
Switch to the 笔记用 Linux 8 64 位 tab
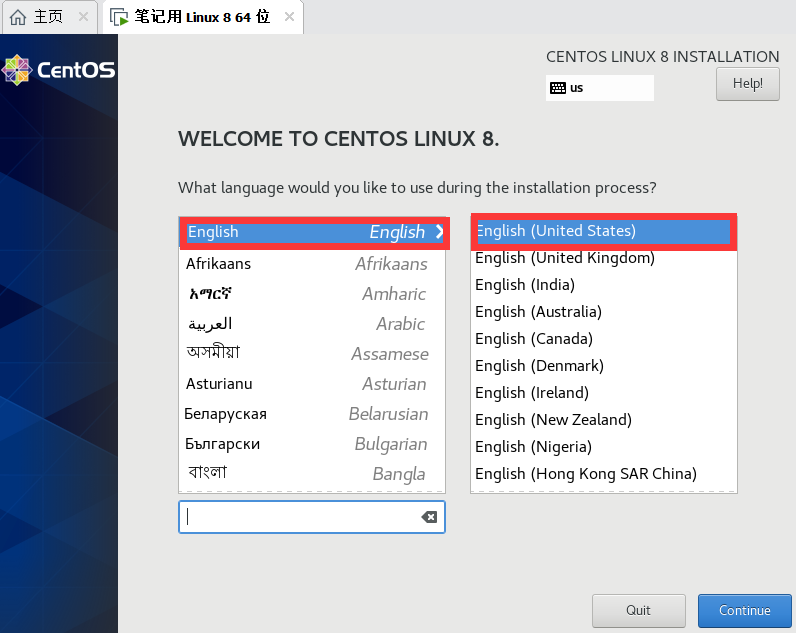pyautogui.click(x=202, y=17)
